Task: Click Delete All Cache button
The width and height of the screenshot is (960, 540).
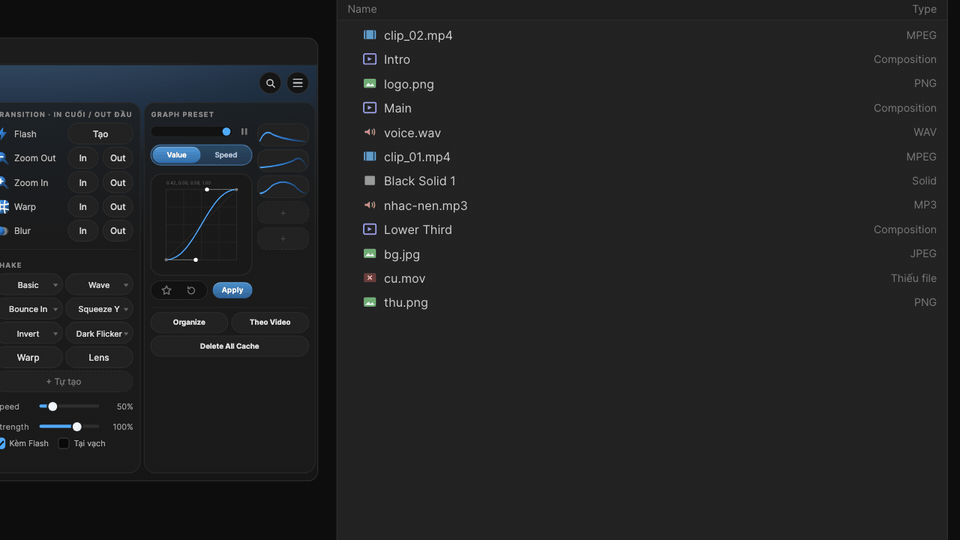Action: point(230,346)
